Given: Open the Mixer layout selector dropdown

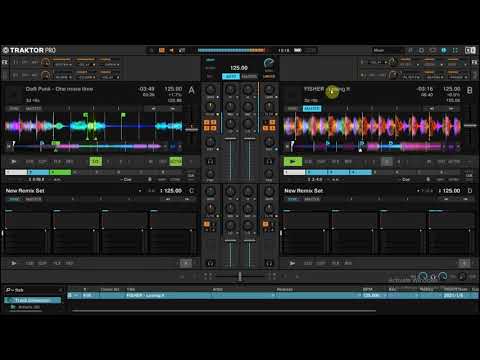Looking at the screenshot, I should (x=388, y=50).
